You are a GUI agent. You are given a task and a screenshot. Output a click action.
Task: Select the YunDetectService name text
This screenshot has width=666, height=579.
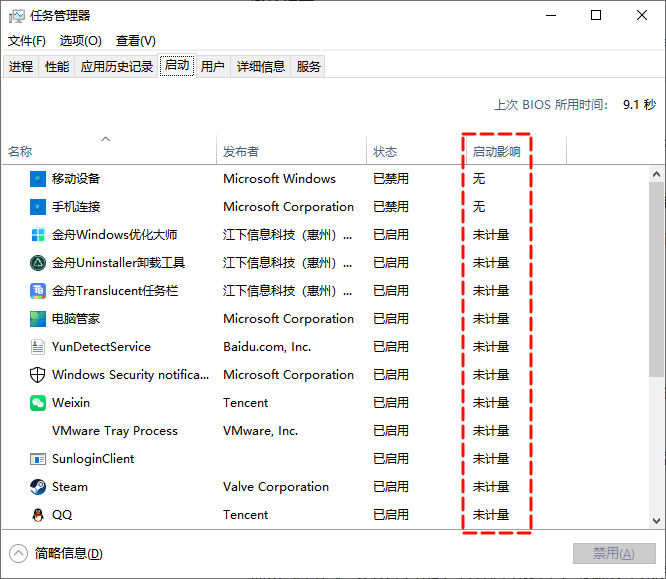101,347
